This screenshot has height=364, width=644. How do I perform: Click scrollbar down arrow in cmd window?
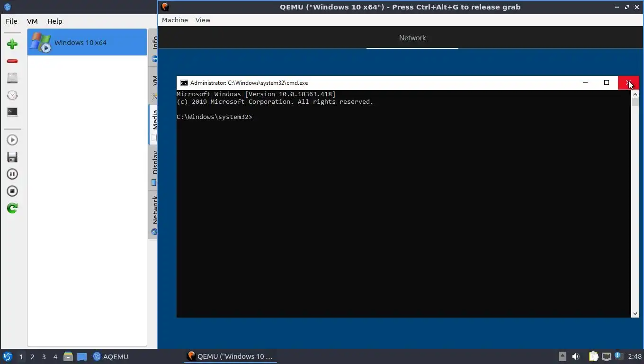coord(635,313)
